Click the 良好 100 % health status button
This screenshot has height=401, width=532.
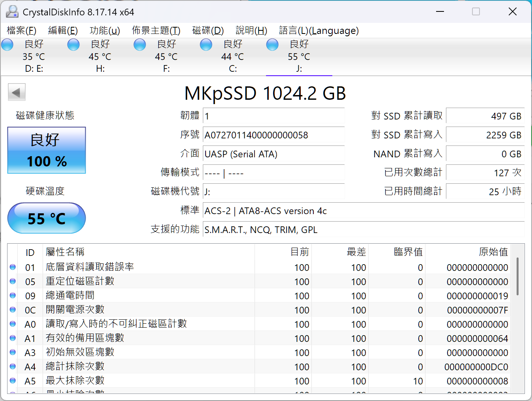tap(47, 150)
